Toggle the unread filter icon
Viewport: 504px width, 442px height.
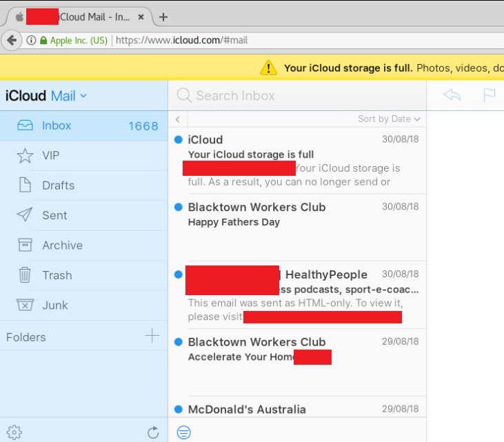(x=184, y=432)
